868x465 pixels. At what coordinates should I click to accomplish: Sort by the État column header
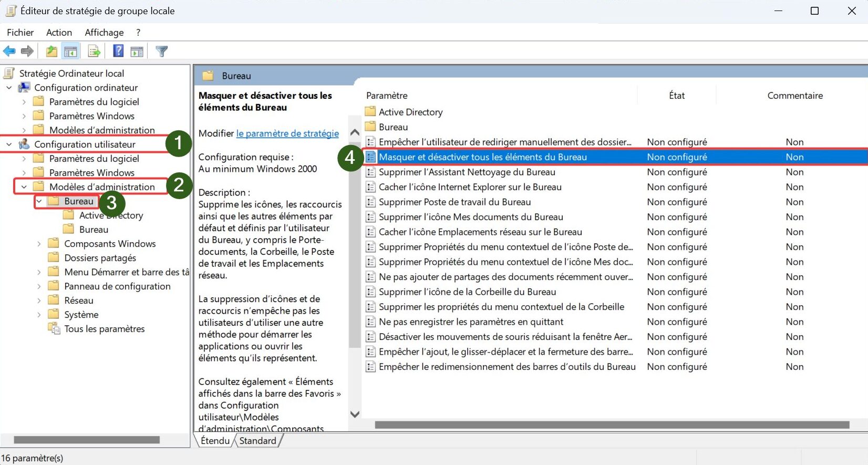677,96
